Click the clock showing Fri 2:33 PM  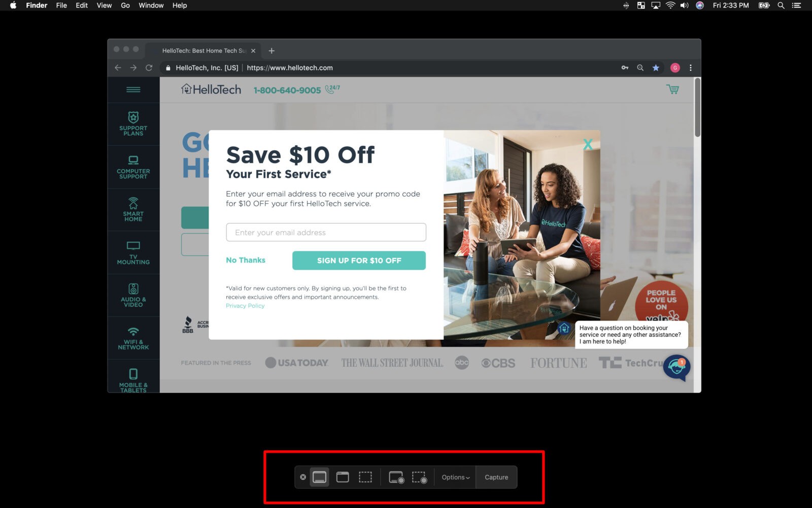click(731, 5)
